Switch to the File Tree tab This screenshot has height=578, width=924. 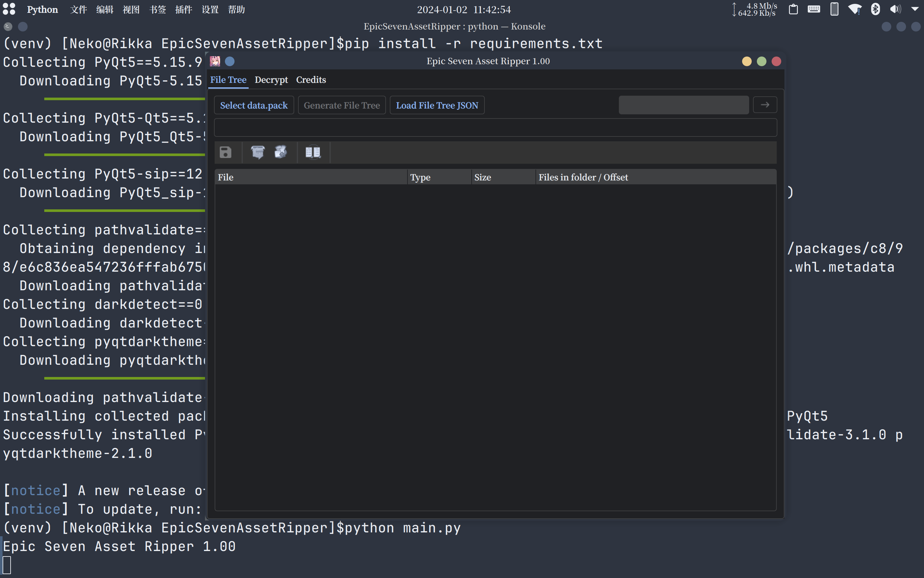click(x=228, y=80)
